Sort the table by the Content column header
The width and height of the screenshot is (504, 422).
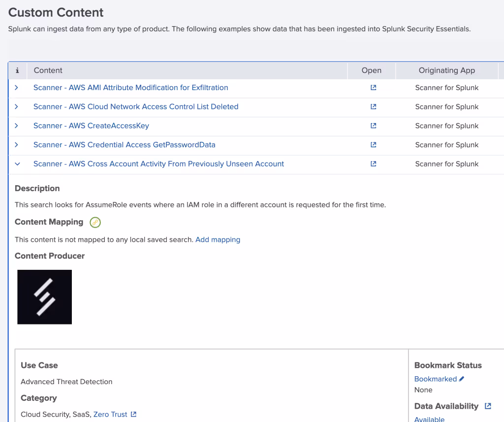[x=48, y=70]
